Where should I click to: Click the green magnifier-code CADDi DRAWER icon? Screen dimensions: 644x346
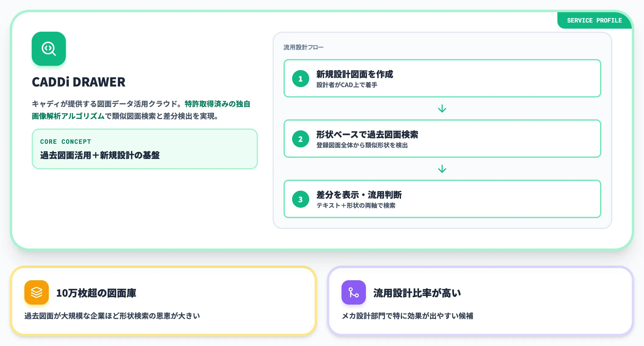pos(49,49)
